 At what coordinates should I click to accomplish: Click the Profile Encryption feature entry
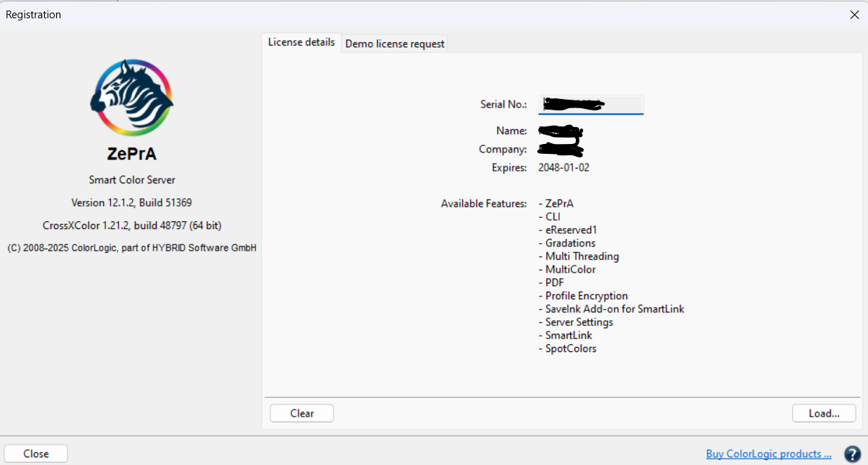tap(583, 296)
